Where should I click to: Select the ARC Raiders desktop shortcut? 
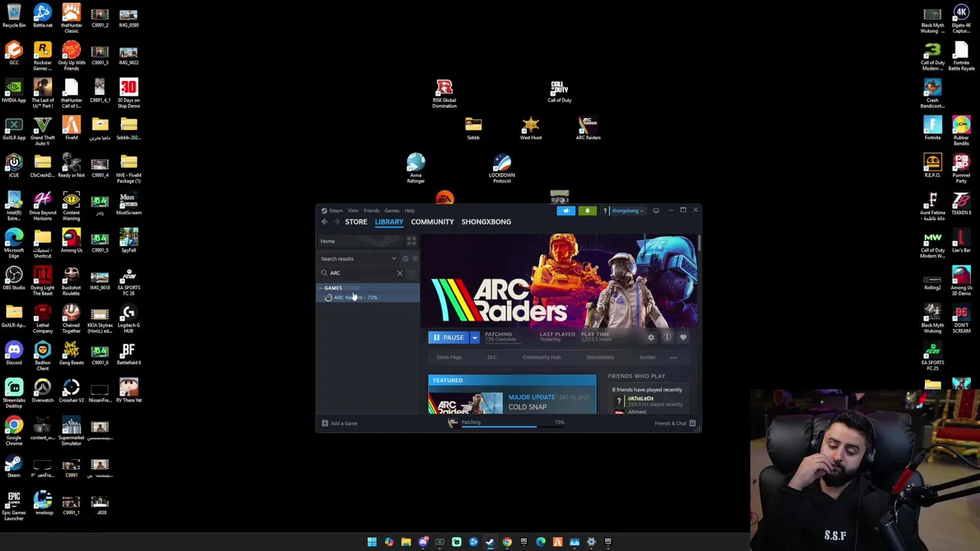click(x=588, y=128)
